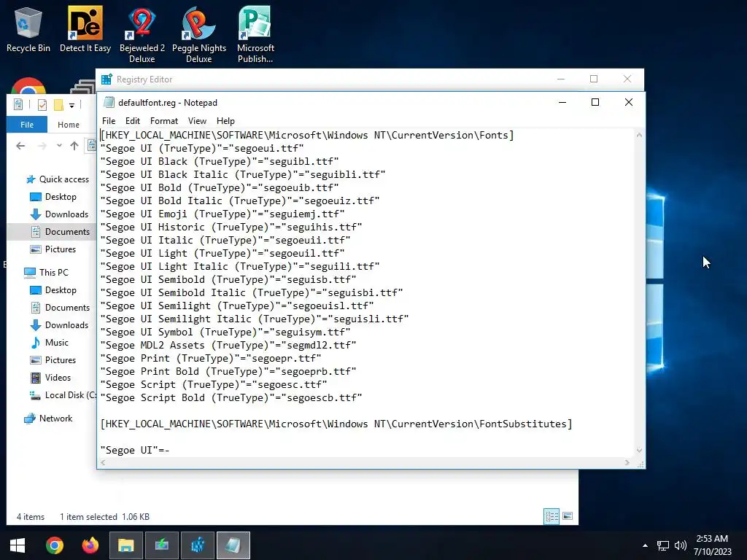Switch Explorer to details view
Image resolution: width=747 pixels, height=560 pixels.
point(551,516)
